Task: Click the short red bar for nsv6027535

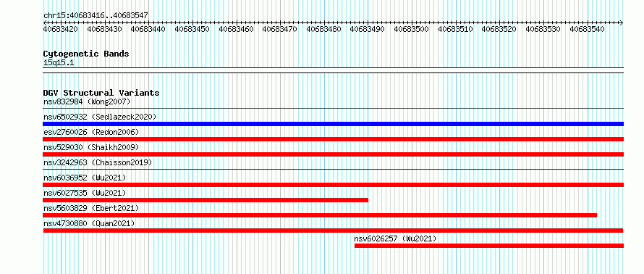Action: [206, 200]
